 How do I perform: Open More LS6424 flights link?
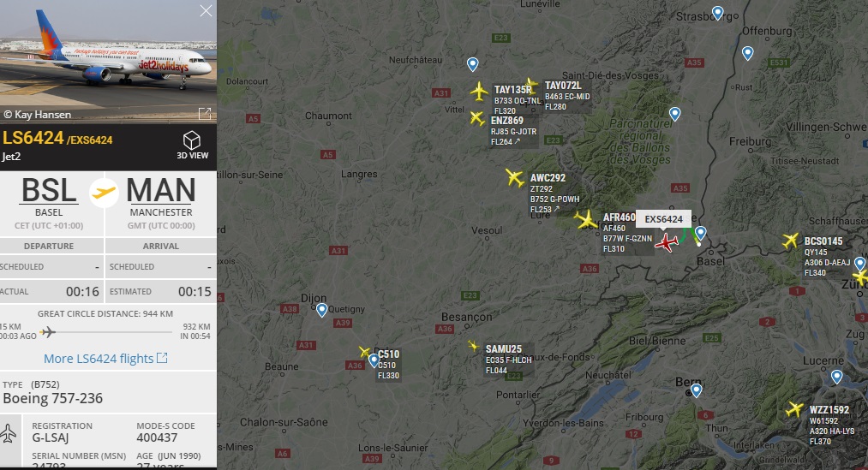click(105, 359)
